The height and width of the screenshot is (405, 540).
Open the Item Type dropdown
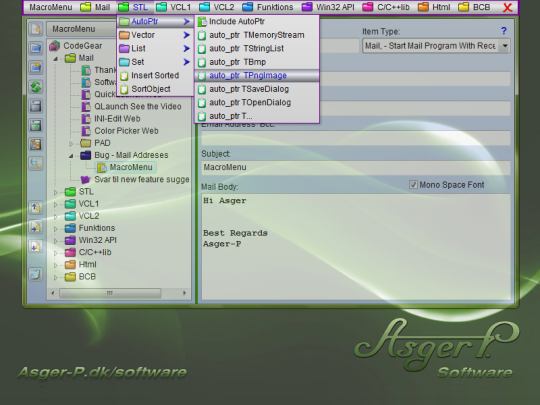[x=505, y=46]
